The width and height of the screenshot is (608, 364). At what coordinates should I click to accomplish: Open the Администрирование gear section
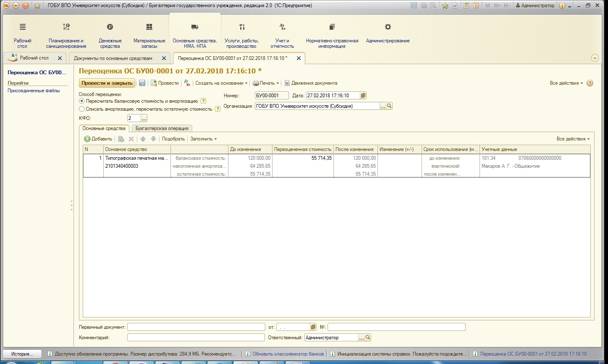click(x=388, y=33)
